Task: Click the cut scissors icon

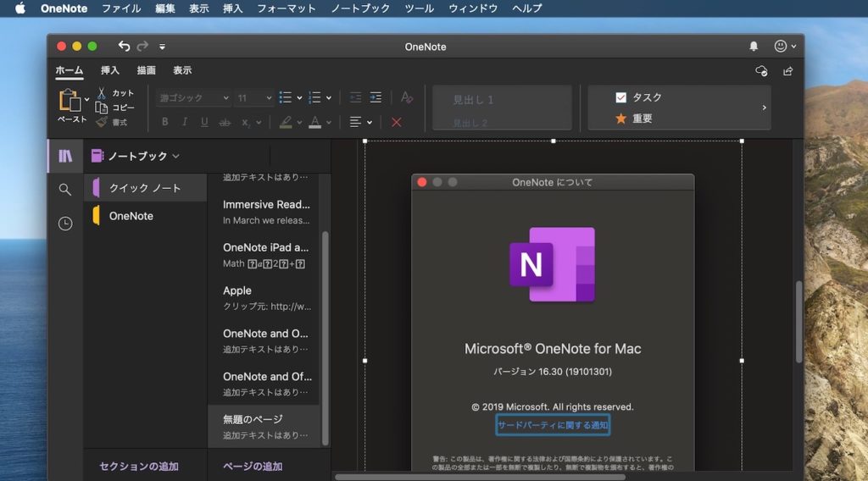Action: point(102,93)
